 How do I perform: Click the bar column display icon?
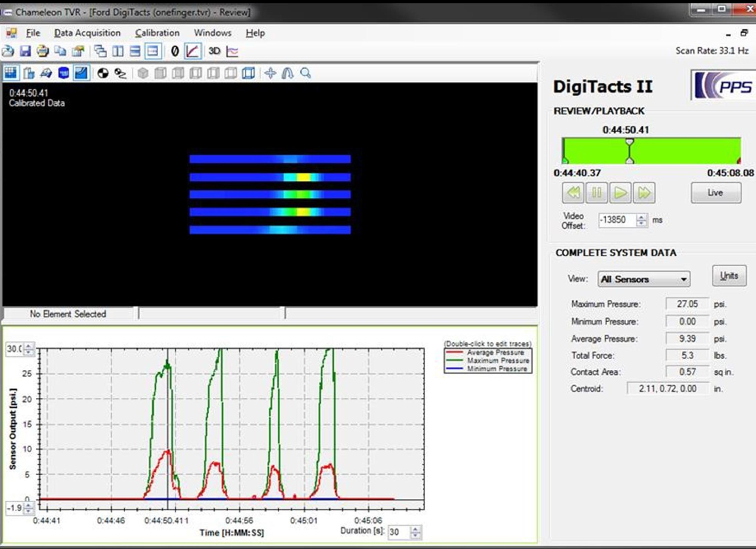[29, 73]
